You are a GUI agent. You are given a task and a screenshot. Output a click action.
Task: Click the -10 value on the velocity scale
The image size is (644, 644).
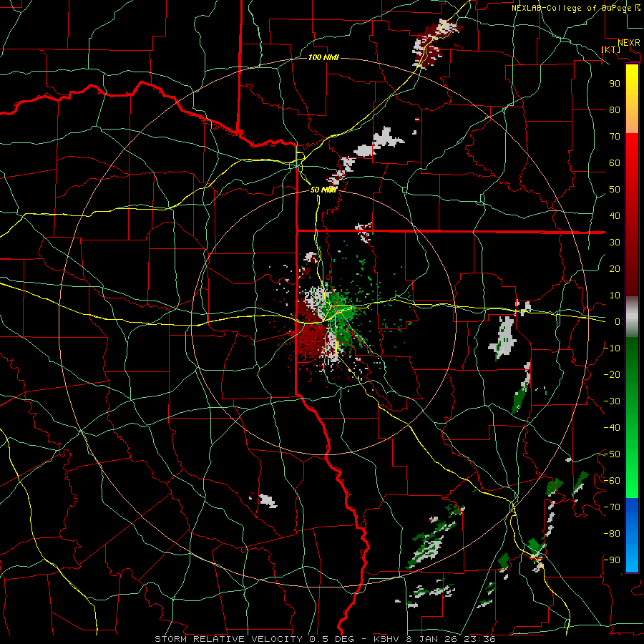click(x=612, y=348)
